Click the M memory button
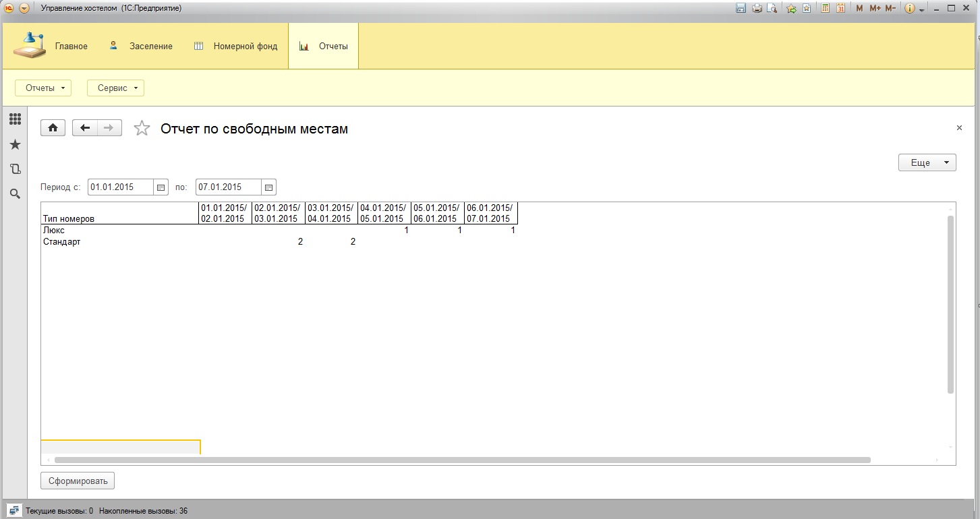This screenshot has height=519, width=980. [859, 8]
